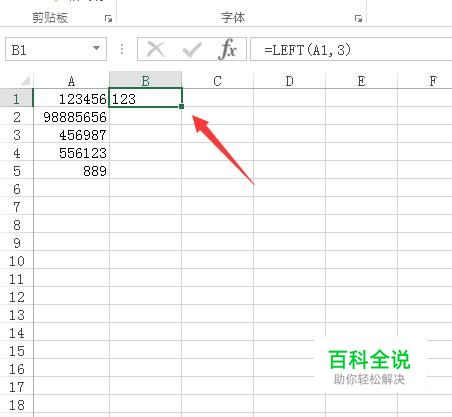Click the formula bar with =LEFT(A1,3)

click(351, 49)
